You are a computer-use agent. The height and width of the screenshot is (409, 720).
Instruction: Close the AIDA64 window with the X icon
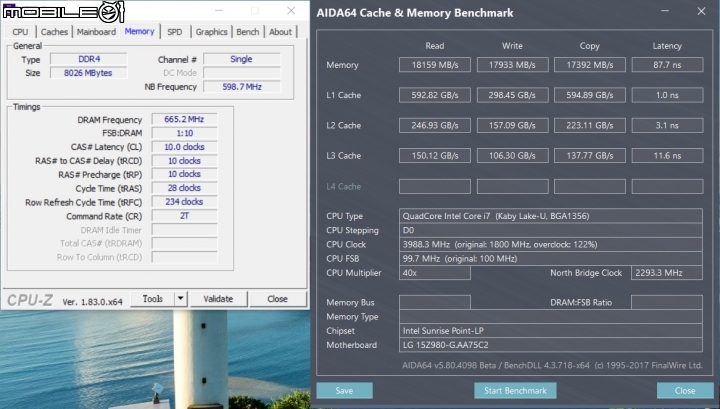point(701,11)
